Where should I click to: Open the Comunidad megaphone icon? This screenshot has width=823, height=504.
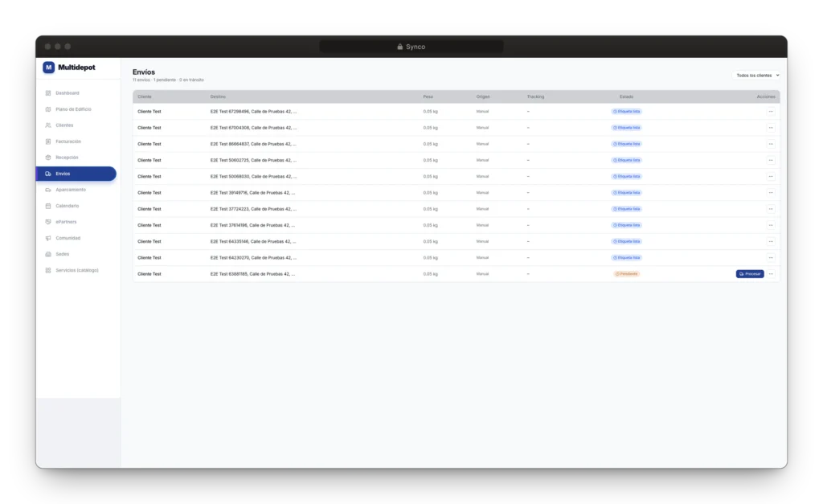tap(48, 238)
